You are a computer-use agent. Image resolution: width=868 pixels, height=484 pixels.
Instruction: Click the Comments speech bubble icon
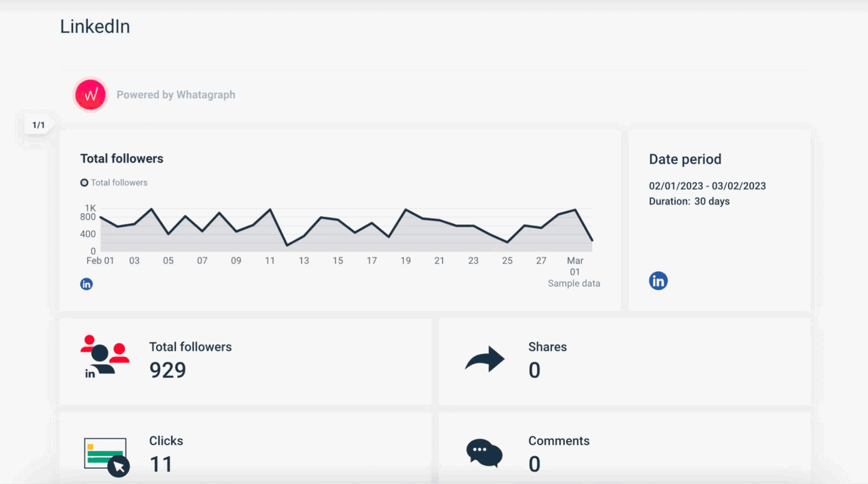click(x=484, y=452)
